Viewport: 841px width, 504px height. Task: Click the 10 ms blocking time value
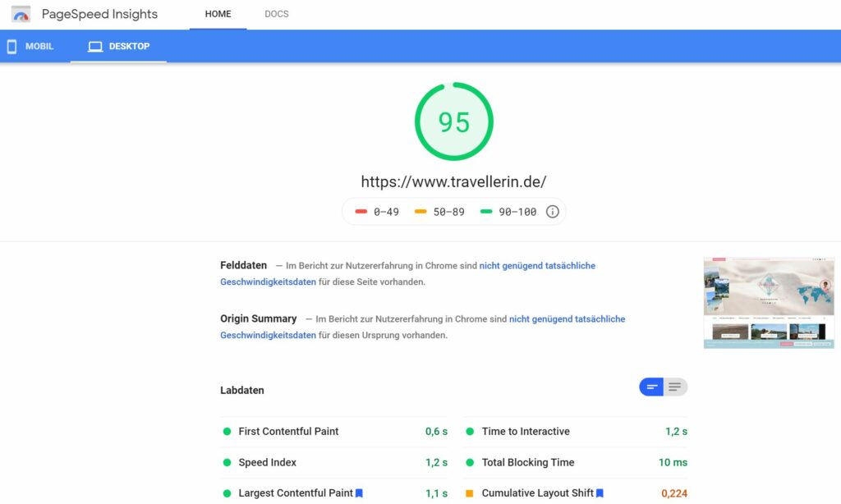(673, 462)
